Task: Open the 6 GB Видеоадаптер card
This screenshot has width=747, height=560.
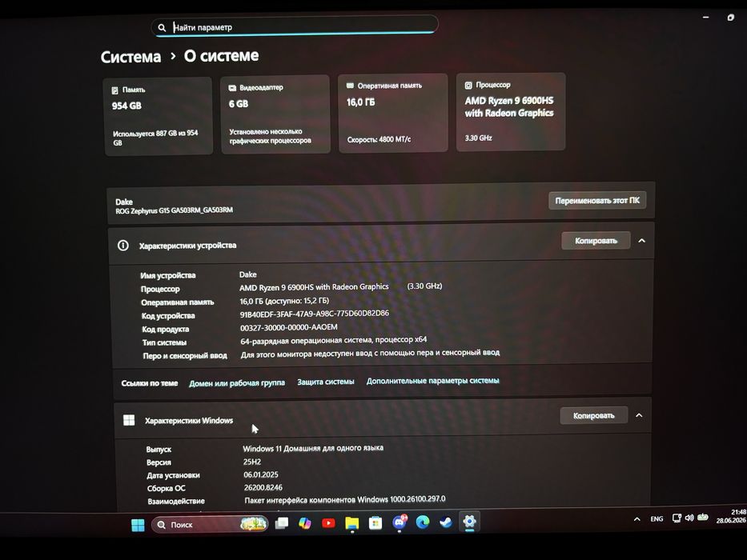Action: click(275, 114)
